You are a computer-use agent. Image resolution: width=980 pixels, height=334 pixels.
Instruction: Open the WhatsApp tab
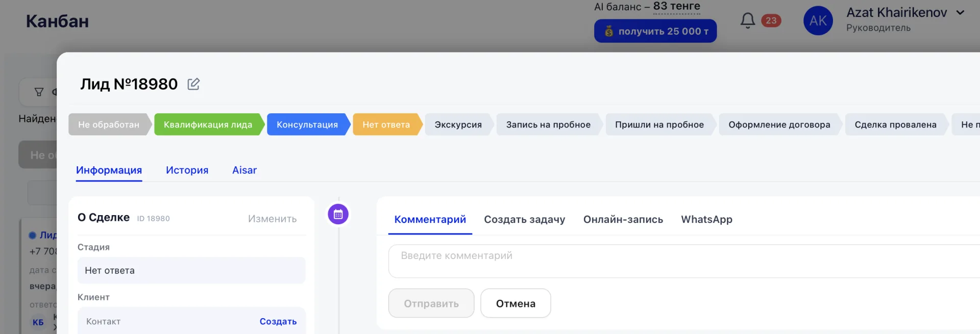pyautogui.click(x=706, y=219)
